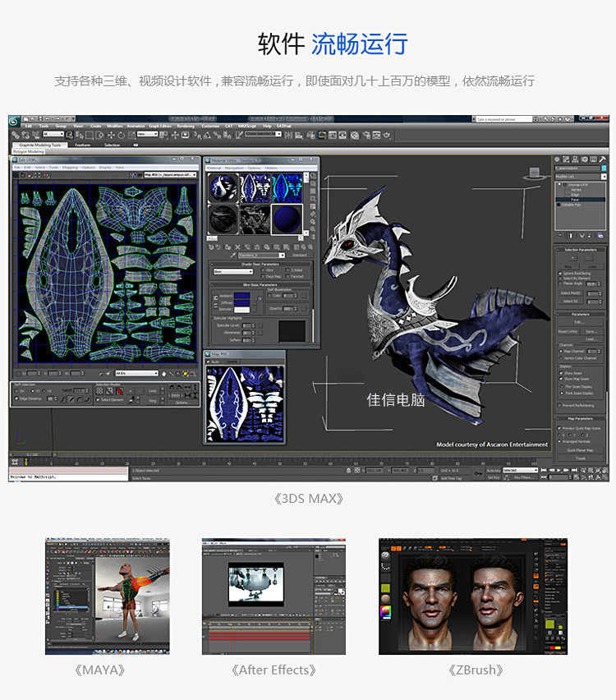This screenshot has height=700, width=616.
Task: Toggle the Prevent Reflattening checkbox
Action: [x=560, y=405]
